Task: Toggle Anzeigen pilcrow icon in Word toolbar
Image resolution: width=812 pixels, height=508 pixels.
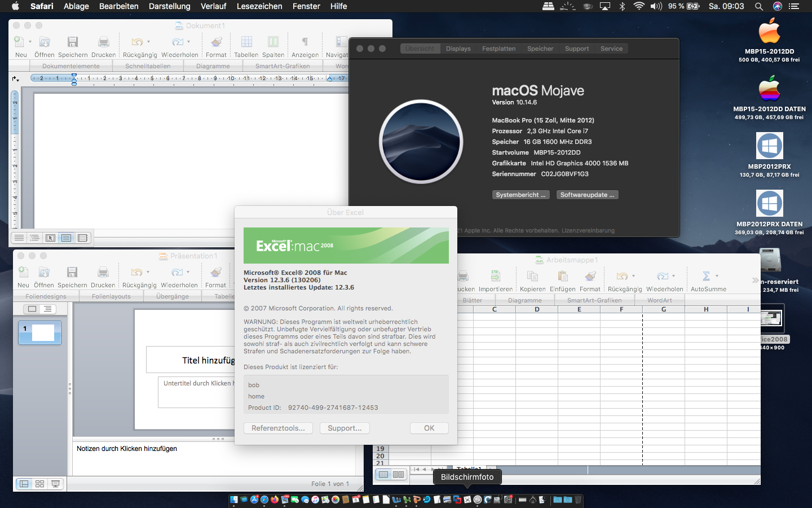Action: coord(305,42)
